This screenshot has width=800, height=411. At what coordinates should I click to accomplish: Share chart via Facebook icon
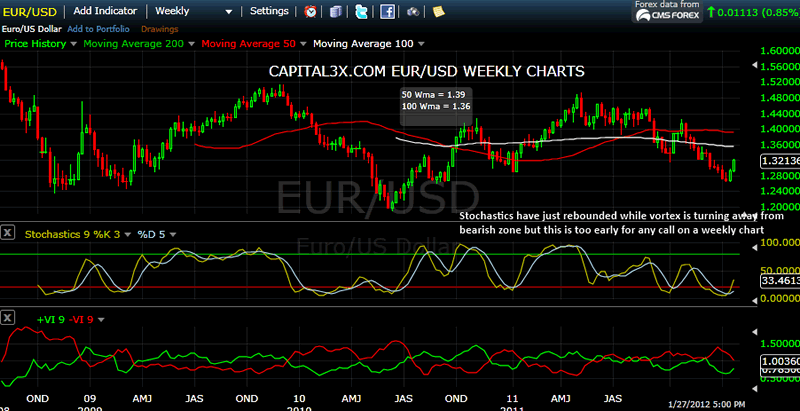click(x=387, y=11)
